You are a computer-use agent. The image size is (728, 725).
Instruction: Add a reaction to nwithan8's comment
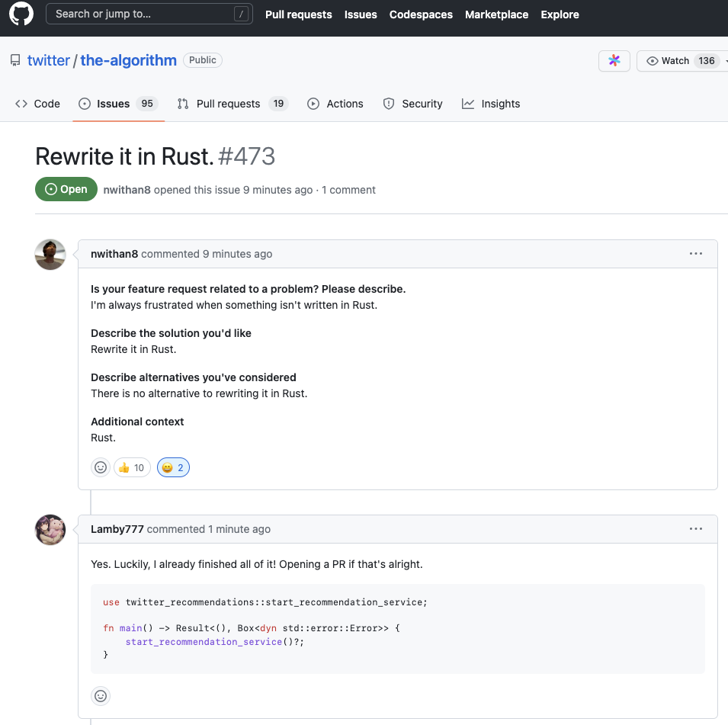[101, 467]
